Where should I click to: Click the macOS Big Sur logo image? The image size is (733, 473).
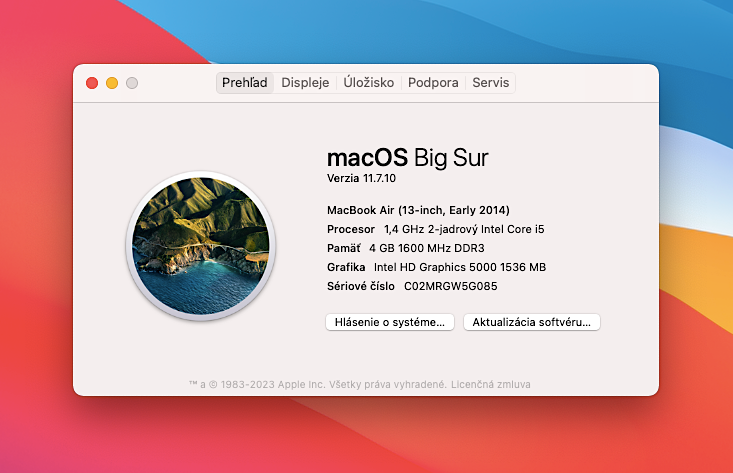click(x=201, y=246)
